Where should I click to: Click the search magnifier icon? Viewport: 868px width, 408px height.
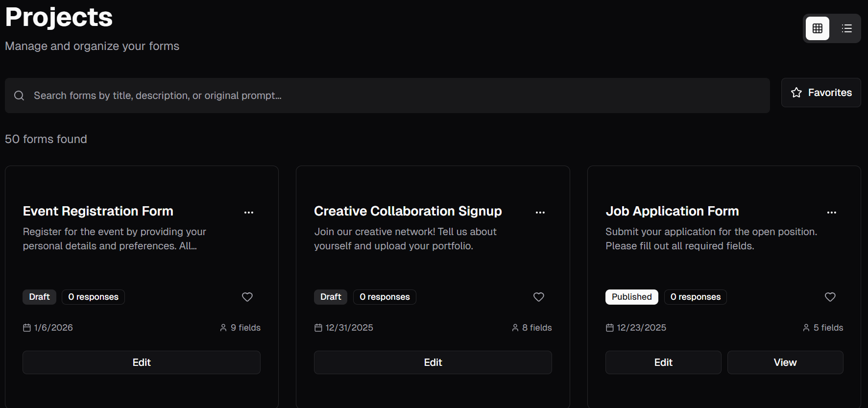(19, 96)
